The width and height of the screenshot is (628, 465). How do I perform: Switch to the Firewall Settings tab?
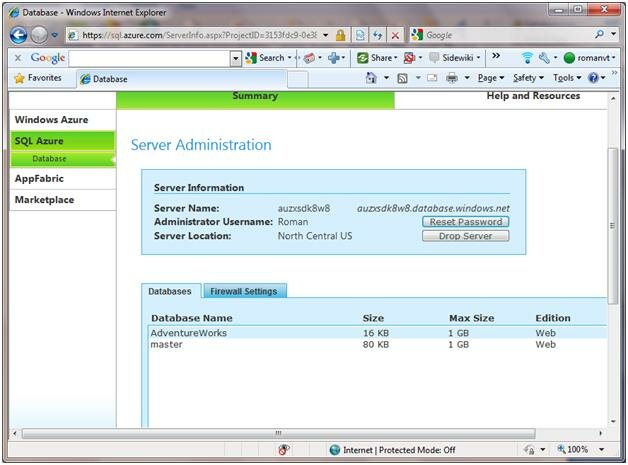click(x=244, y=291)
